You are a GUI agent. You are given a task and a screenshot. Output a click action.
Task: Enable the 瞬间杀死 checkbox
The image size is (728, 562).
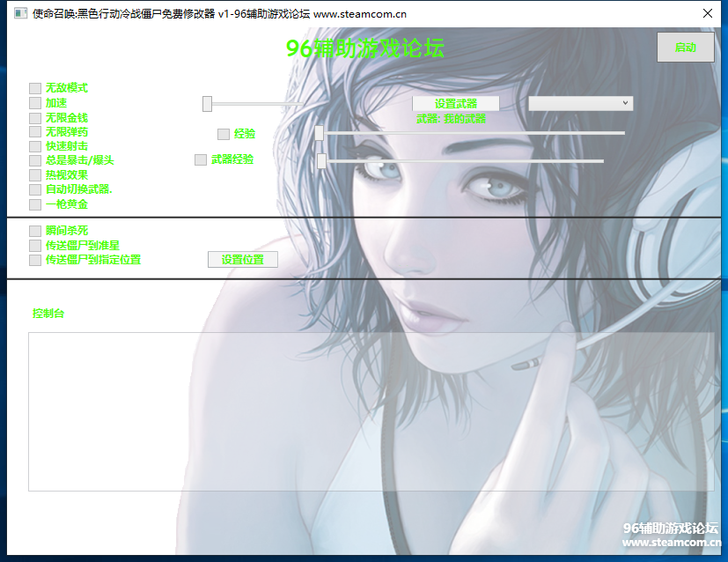(x=35, y=231)
